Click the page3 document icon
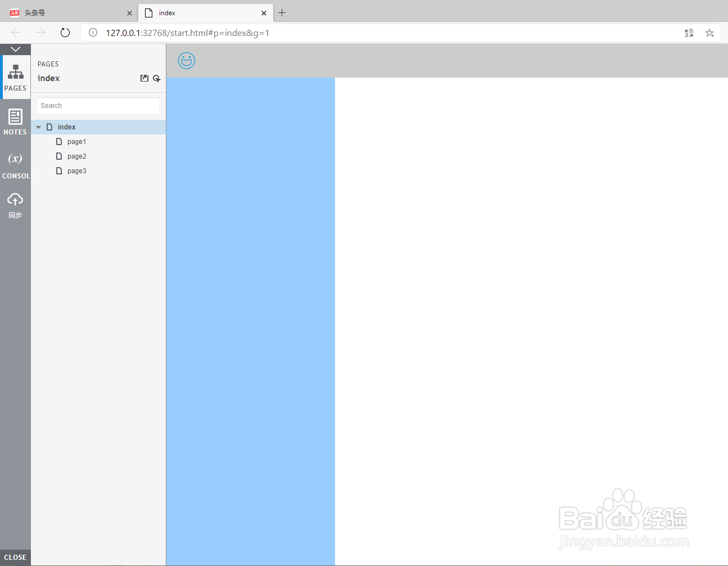 click(x=59, y=171)
